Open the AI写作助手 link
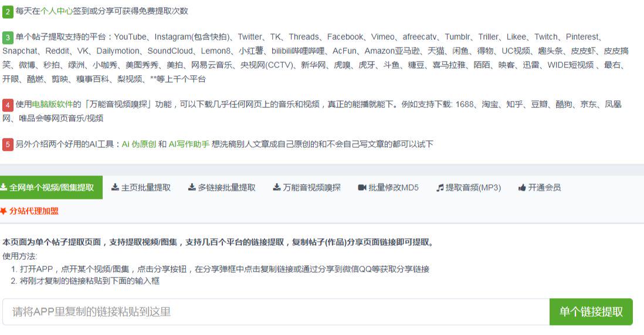The width and height of the screenshot is (644, 335). [x=189, y=144]
